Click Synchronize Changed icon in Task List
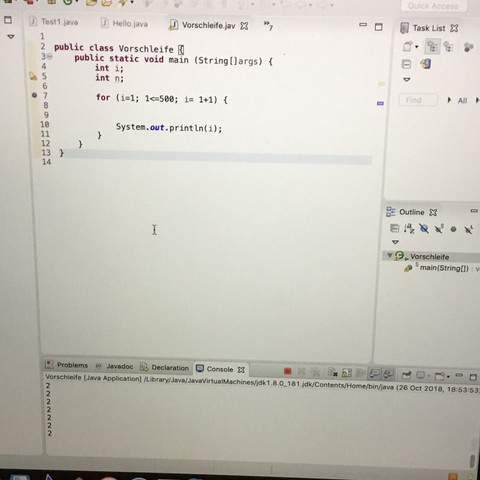Image resolution: width=480 pixels, height=480 pixels. tap(426, 63)
